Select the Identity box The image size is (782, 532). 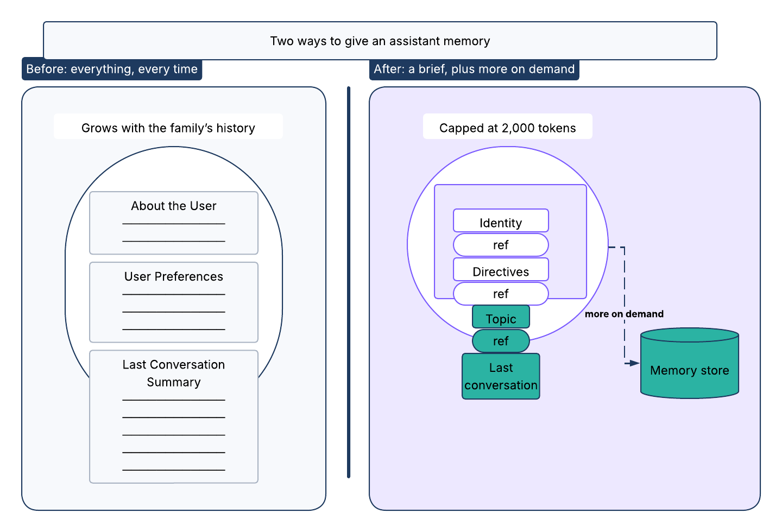(x=501, y=221)
